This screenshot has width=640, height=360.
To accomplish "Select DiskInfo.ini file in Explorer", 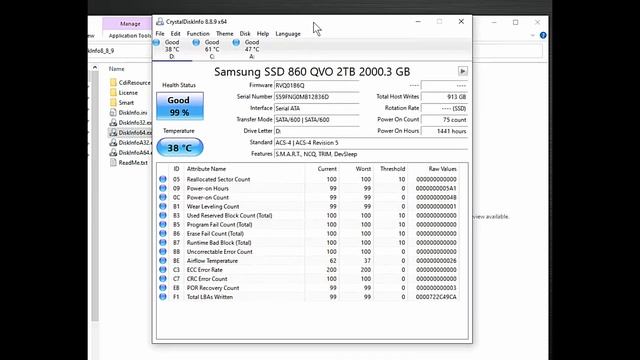I will point(129,113).
